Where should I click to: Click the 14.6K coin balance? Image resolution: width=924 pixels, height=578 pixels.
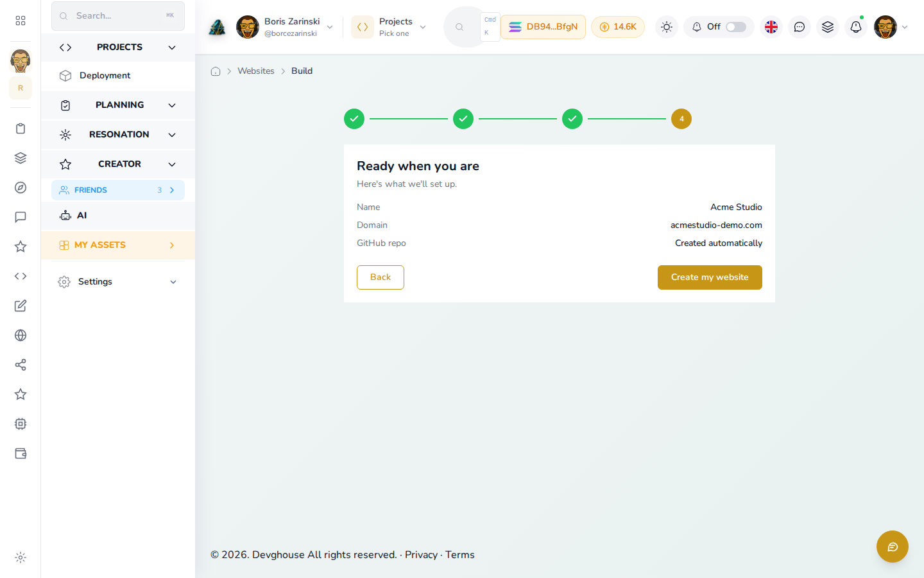point(618,27)
